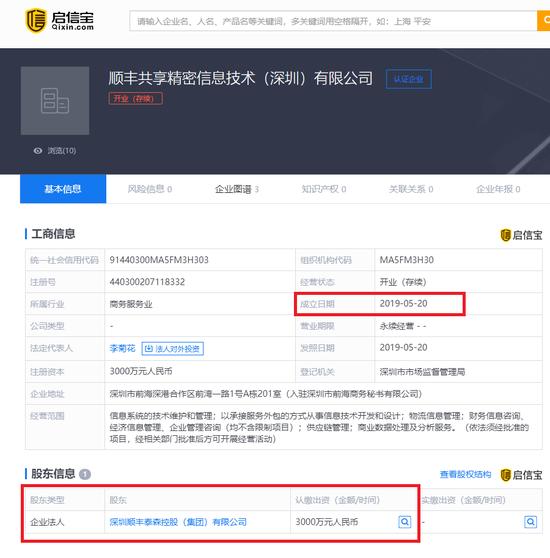550x558 pixels.
Task: Click the registration number 440300207118332
Action: point(147,282)
